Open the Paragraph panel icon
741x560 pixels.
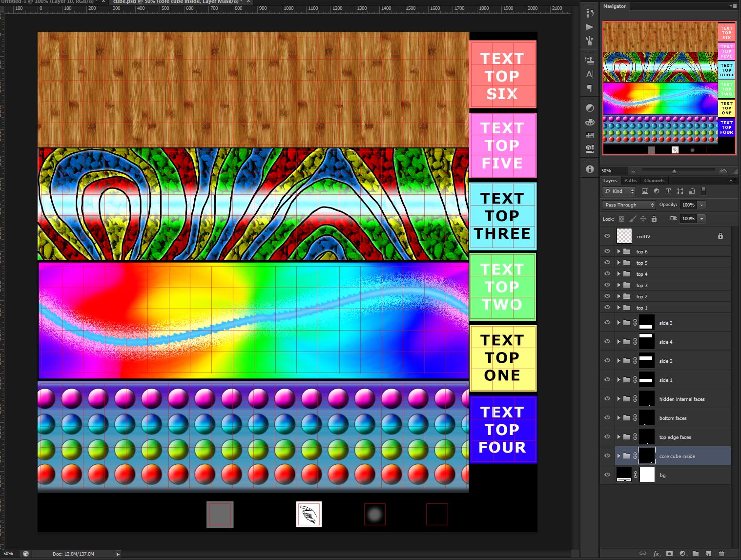(x=590, y=88)
